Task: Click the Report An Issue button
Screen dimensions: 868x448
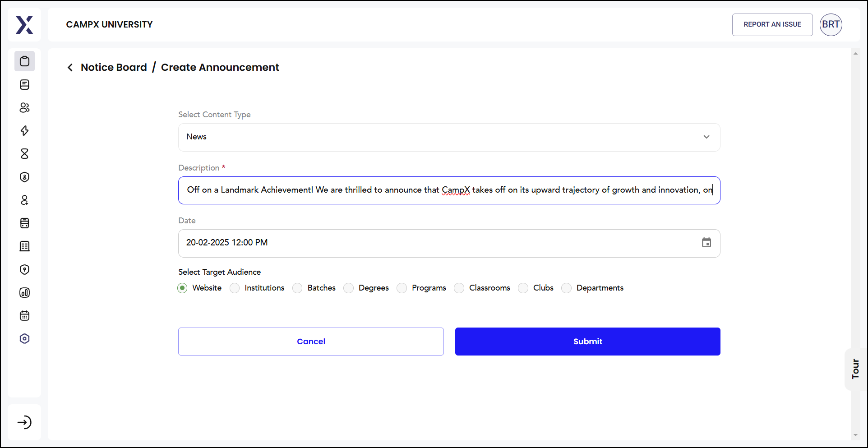Action: click(x=772, y=24)
